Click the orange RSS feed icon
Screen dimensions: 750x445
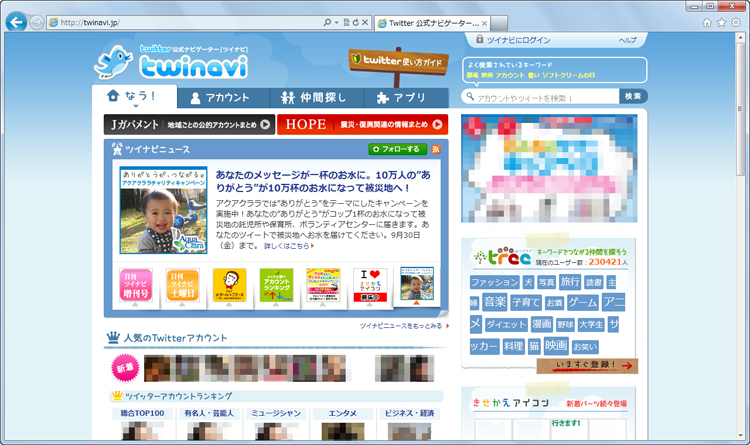pos(436,149)
